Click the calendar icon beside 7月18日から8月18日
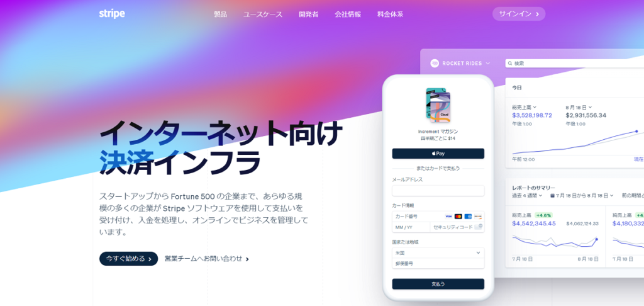This screenshot has width=644, height=306. 552,195
